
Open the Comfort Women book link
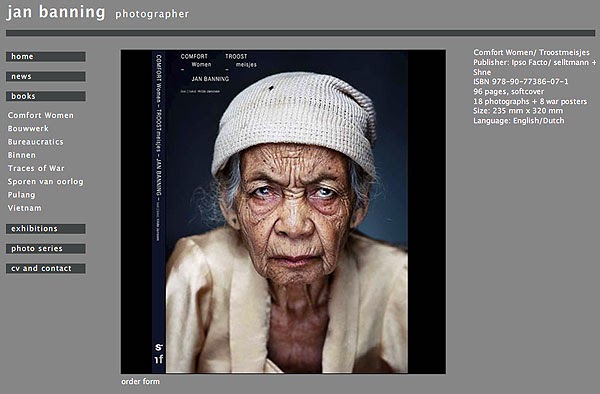pyautogui.click(x=41, y=115)
